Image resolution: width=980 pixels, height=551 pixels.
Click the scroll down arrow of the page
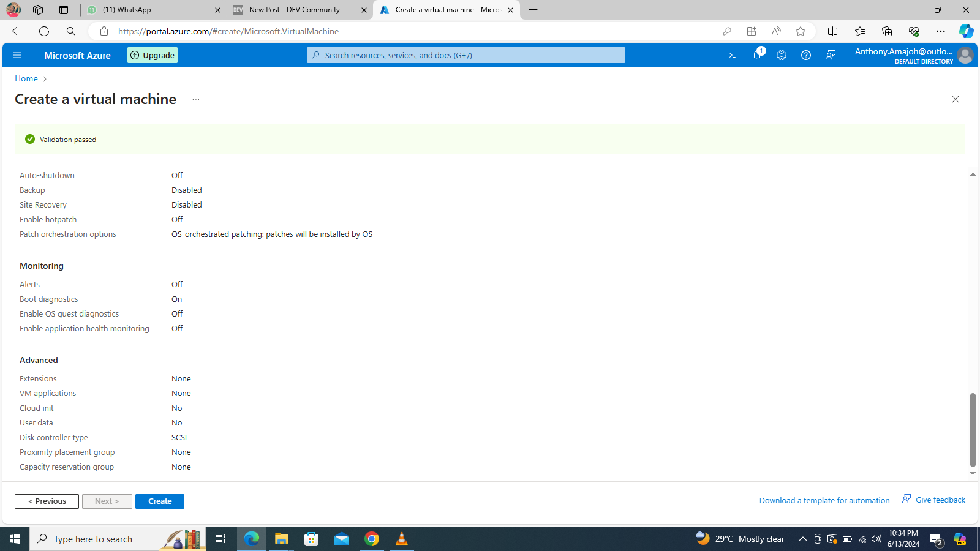973,473
